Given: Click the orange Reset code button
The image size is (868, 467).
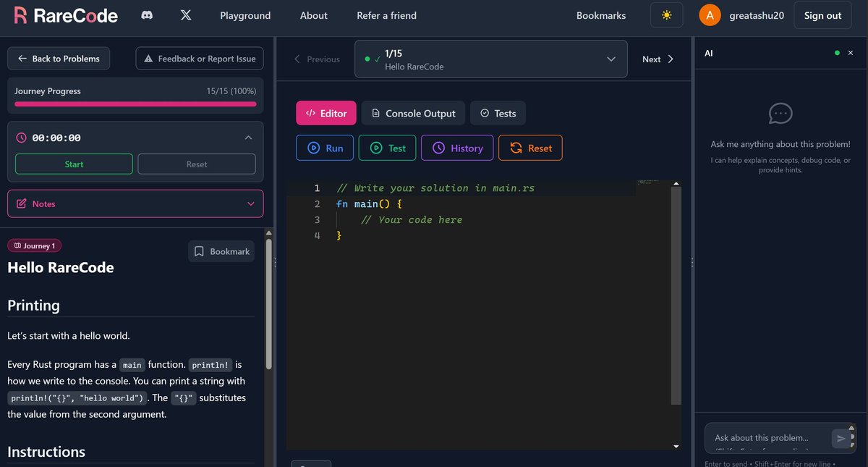Looking at the screenshot, I should pyautogui.click(x=530, y=148).
